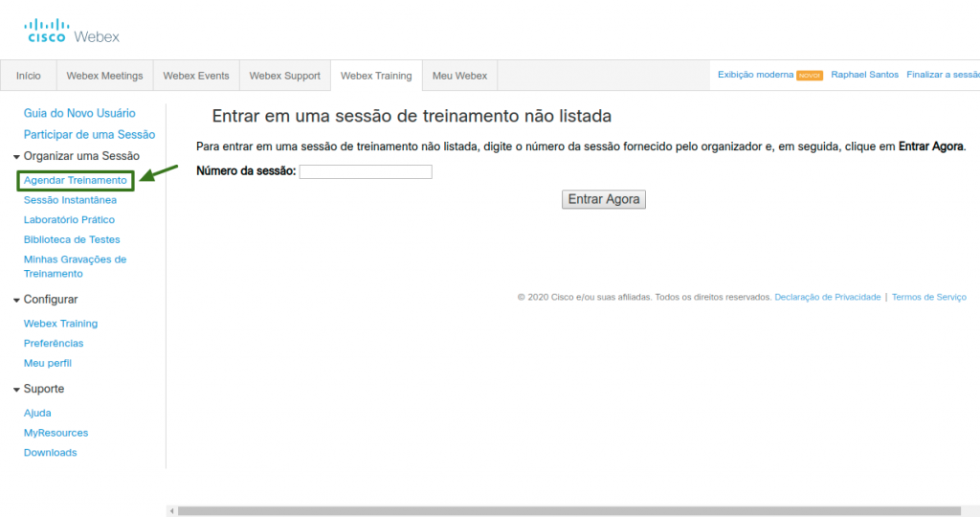
Task: Open Declaração de Privacidade link
Action: point(828,297)
